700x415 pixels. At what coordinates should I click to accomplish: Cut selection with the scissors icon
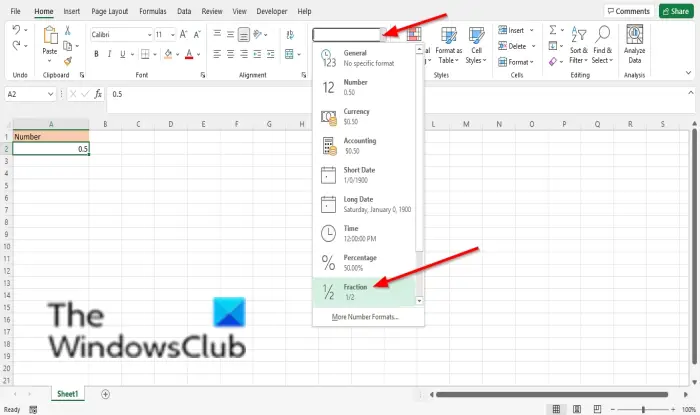[x=67, y=30]
